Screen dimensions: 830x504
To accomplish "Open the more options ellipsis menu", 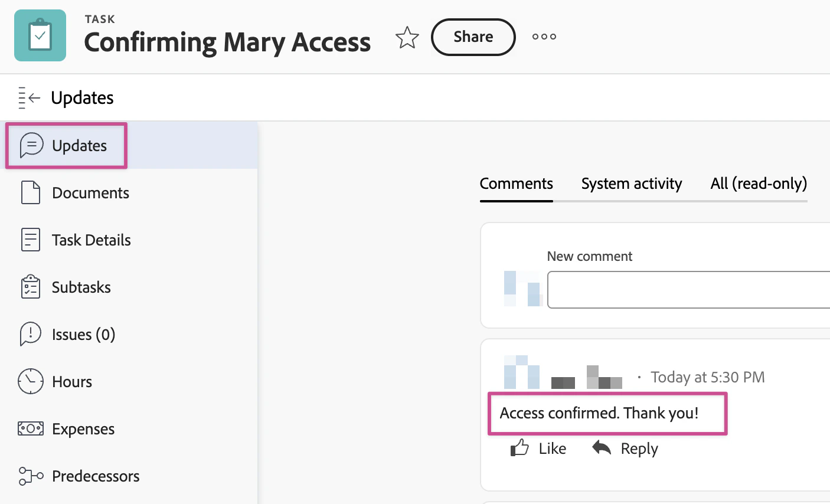I will [543, 37].
